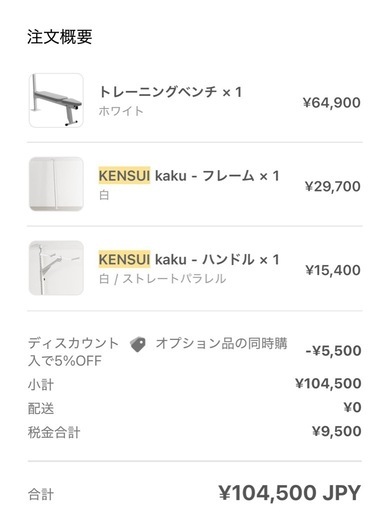Open the KENSUI kaku frame thumbnail
This screenshot has width=390, height=512.
tap(56, 184)
